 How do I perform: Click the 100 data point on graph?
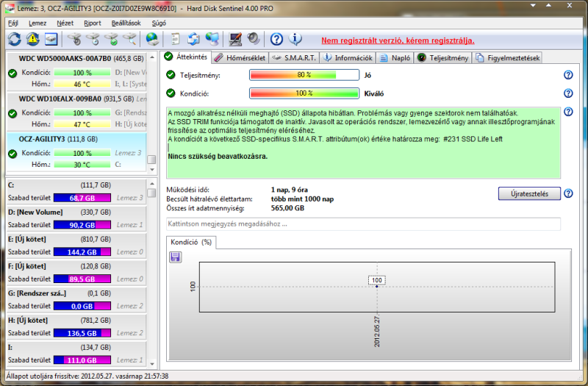[377, 286]
